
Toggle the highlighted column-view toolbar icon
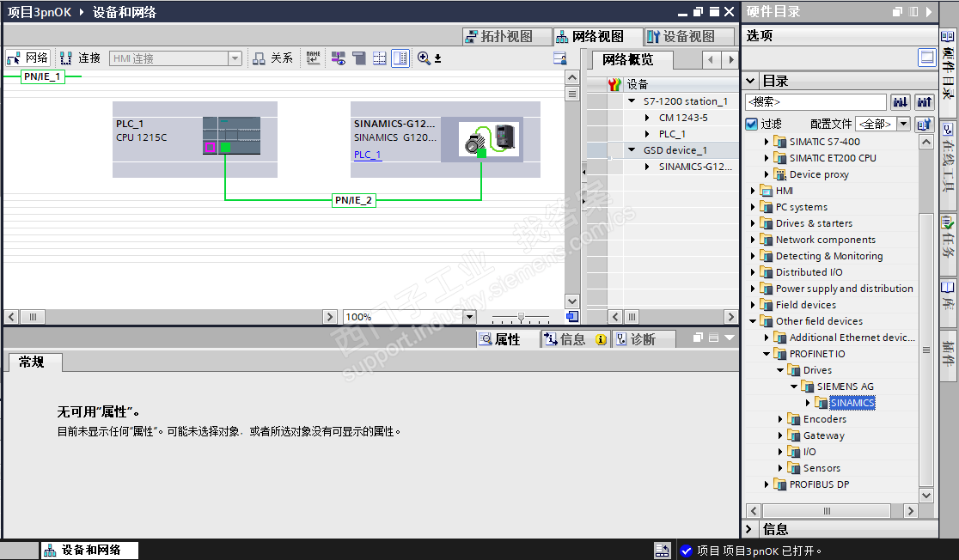tap(400, 58)
